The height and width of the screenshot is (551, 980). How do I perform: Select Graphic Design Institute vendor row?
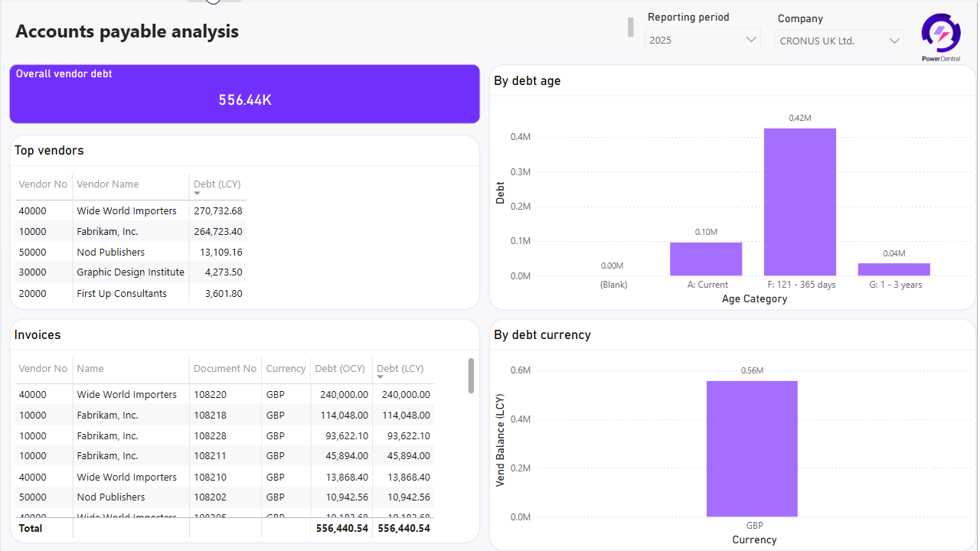coord(130,272)
